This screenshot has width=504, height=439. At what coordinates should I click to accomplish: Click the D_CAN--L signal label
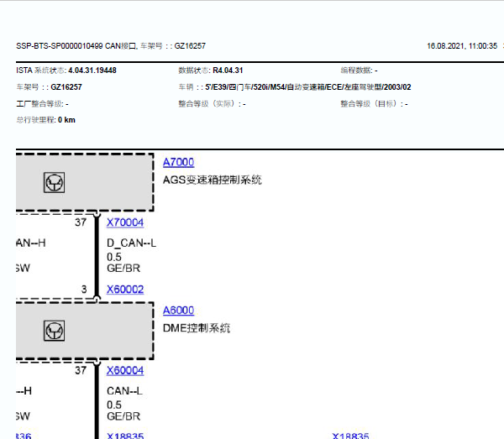pyautogui.click(x=132, y=243)
